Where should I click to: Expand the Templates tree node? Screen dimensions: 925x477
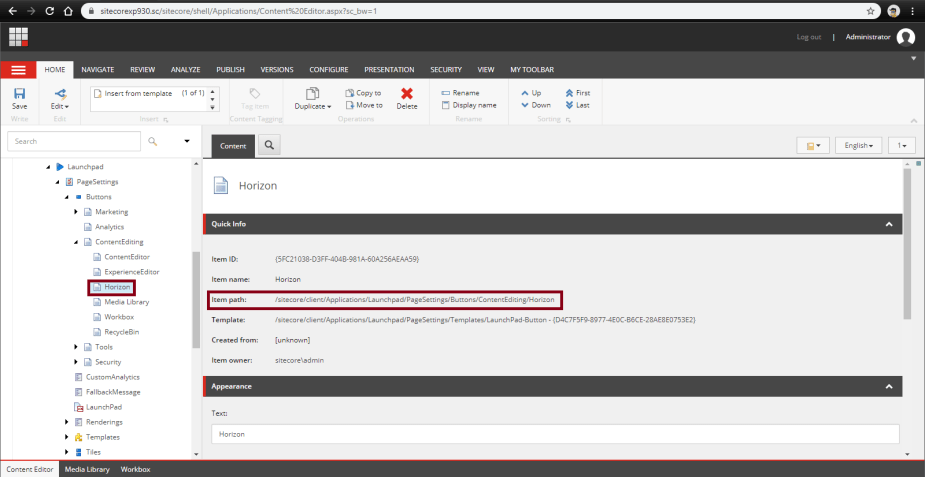67,437
